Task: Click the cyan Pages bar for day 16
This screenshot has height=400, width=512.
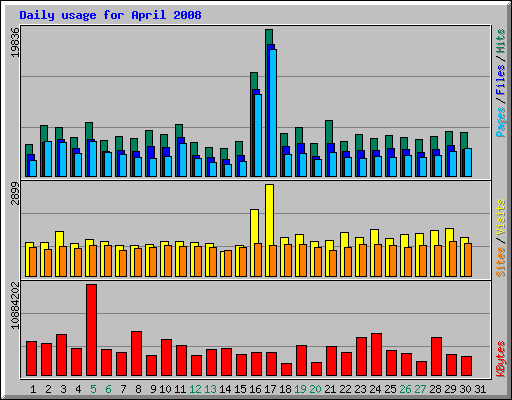Action: click(x=258, y=135)
